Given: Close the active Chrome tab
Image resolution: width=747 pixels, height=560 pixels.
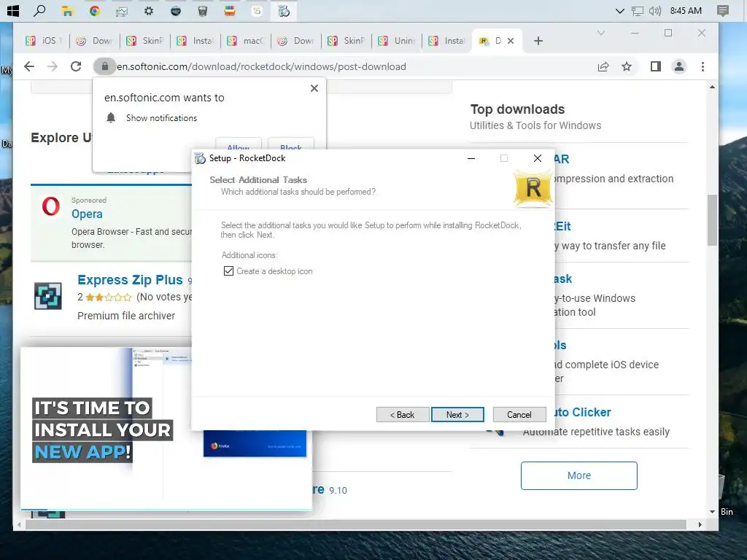Looking at the screenshot, I should click(x=510, y=41).
